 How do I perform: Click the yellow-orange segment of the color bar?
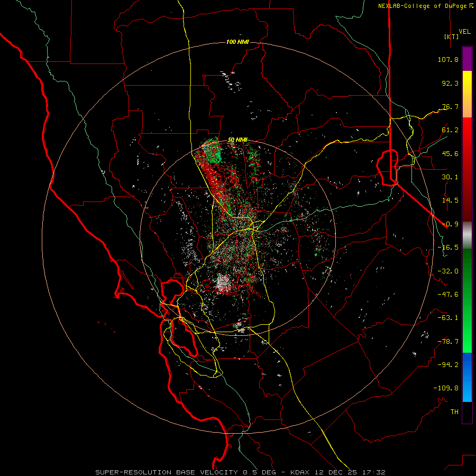467,94
